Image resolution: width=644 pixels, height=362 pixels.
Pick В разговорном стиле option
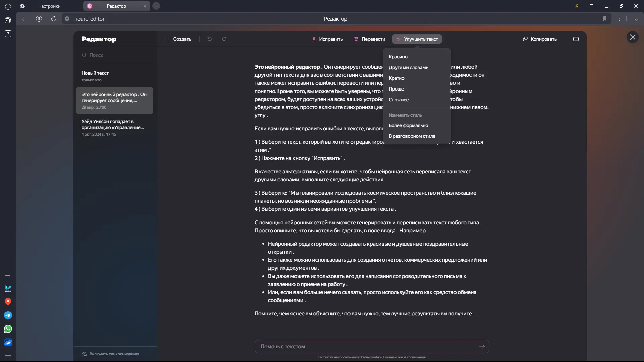click(412, 136)
